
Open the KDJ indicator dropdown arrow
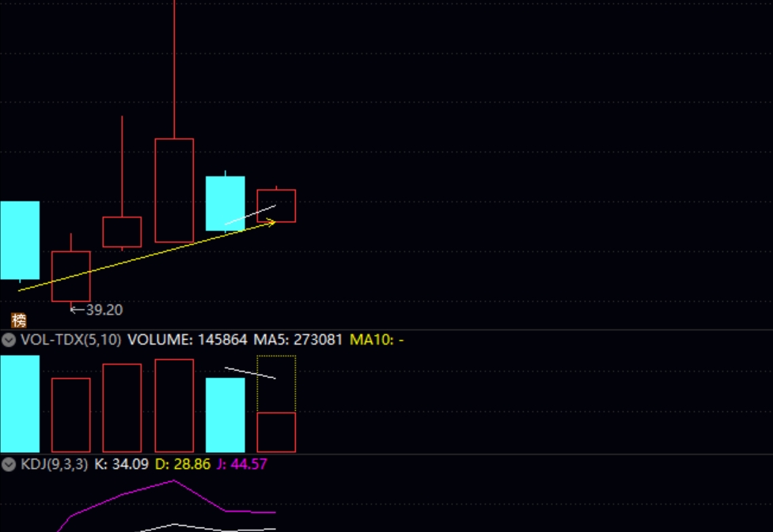[9, 465]
